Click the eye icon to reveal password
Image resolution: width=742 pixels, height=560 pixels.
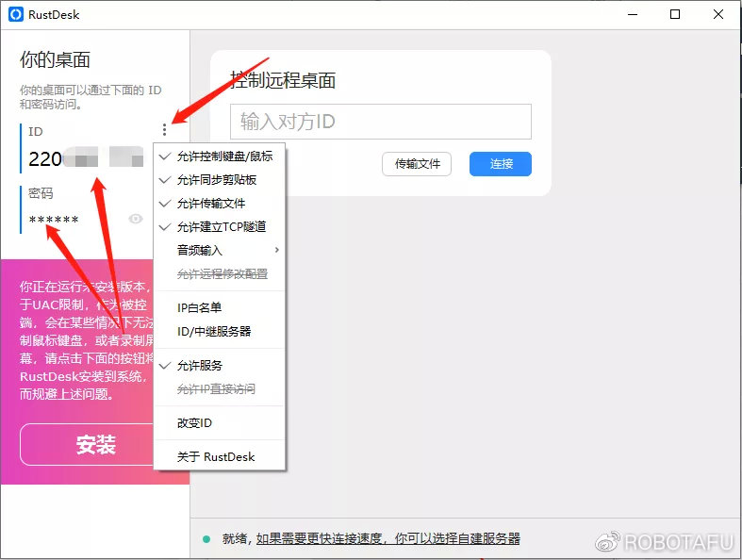click(x=136, y=219)
